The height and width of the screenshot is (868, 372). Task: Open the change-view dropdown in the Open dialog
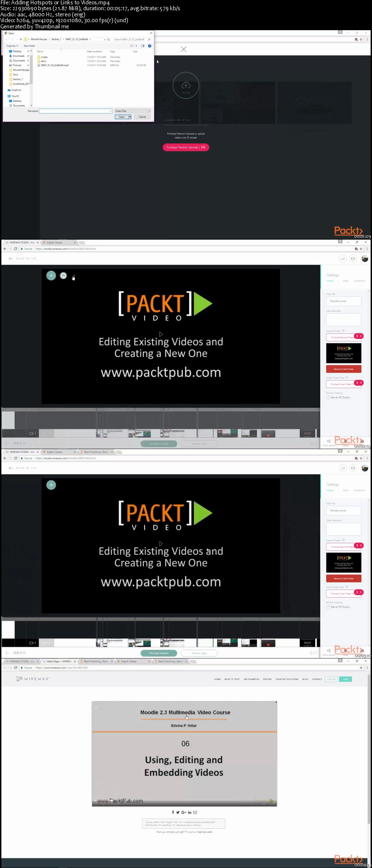[136, 46]
